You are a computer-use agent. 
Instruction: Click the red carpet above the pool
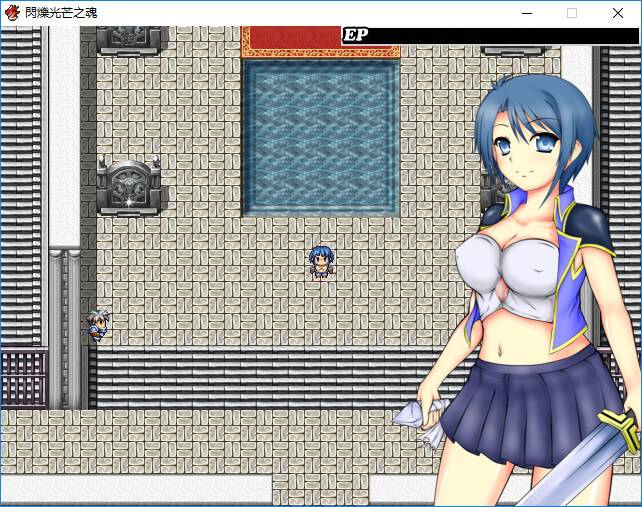point(292,40)
